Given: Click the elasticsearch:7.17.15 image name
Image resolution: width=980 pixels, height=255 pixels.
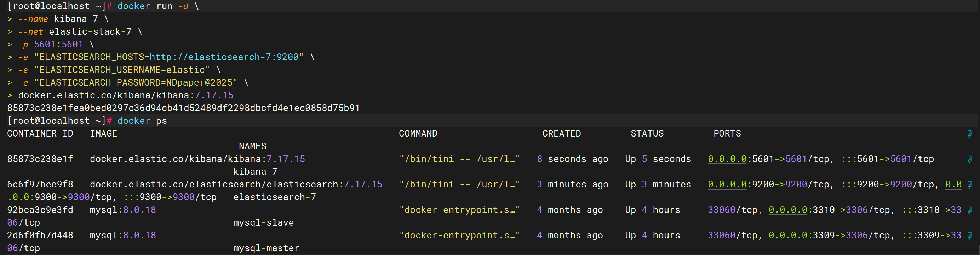Looking at the screenshot, I should click(236, 184).
